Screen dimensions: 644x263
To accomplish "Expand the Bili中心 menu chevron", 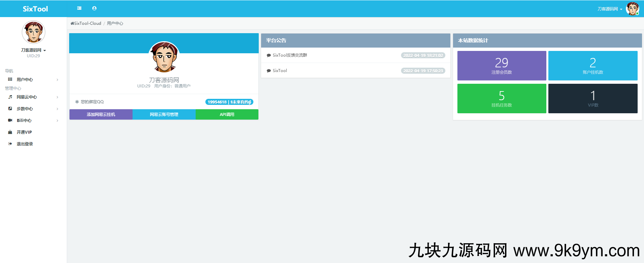I will [x=57, y=121].
